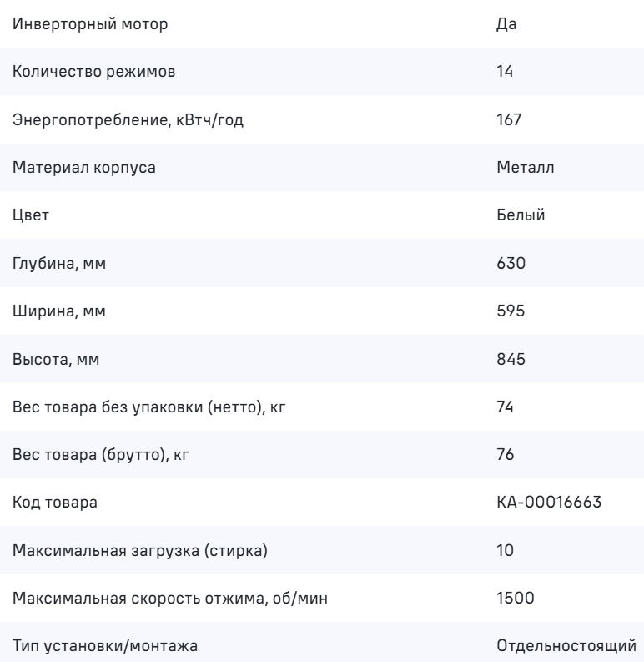Select the 'Белый' color value
Image resolution: width=644 pixels, height=662 pixels.
(x=521, y=215)
